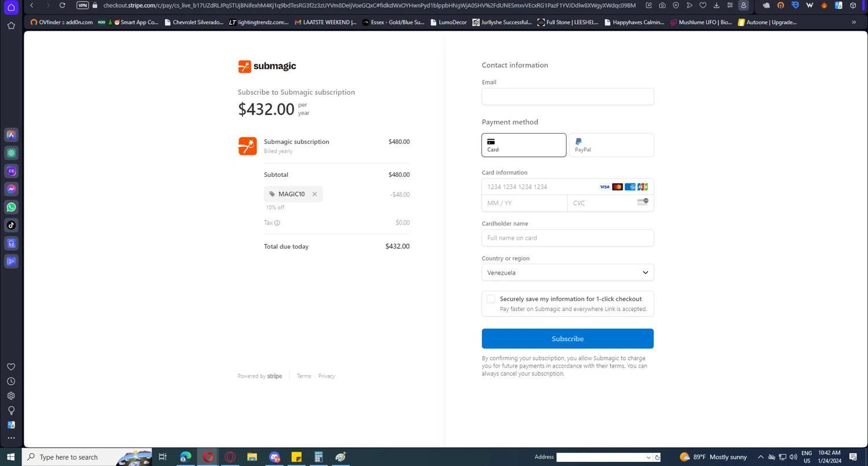The image size is (868, 466).
Task: Open Task View on the taskbar
Action: [163, 457]
